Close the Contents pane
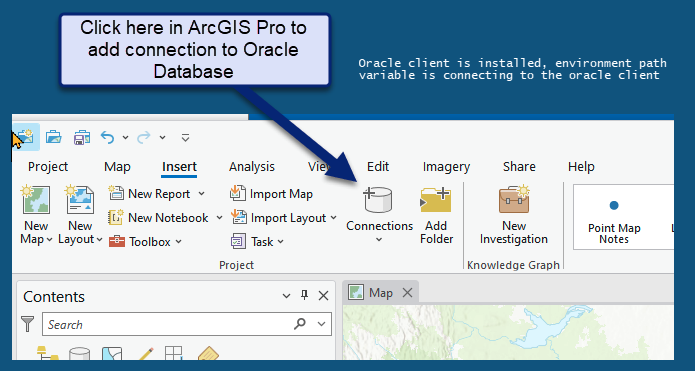Screen dimensions: 695x371 click(324, 296)
